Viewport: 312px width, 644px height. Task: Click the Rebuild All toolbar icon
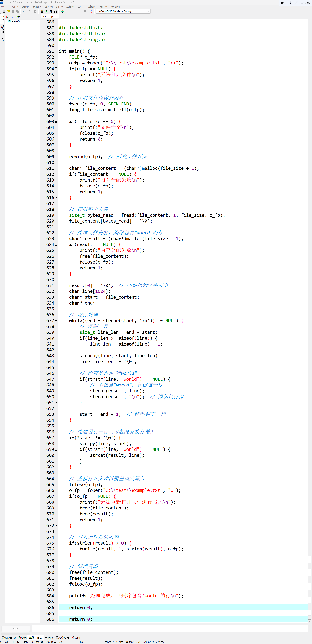55,11
